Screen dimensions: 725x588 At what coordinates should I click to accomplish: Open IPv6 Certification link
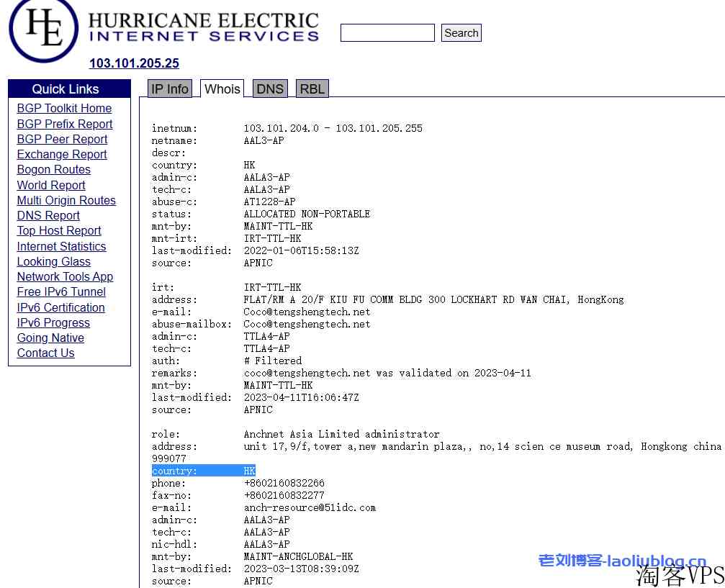click(61, 307)
